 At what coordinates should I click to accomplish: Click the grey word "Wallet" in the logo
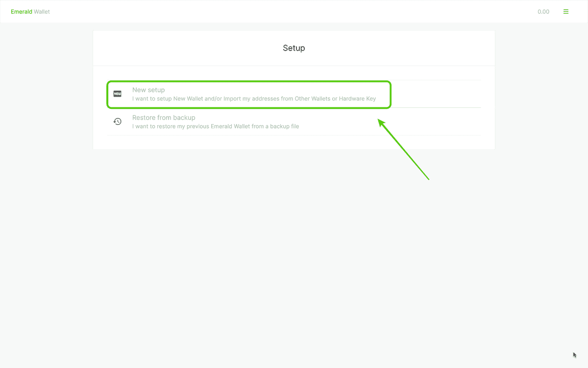click(x=42, y=12)
